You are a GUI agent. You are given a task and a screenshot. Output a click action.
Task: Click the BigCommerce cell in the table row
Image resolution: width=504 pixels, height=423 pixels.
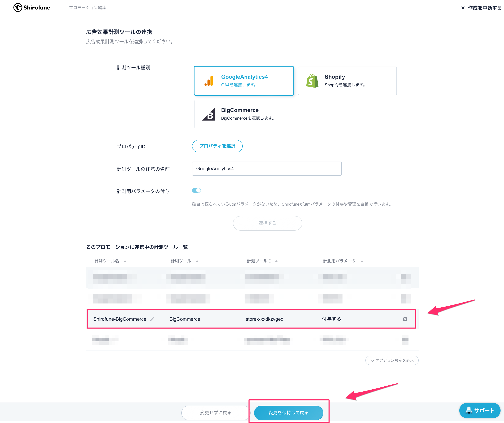(x=185, y=319)
